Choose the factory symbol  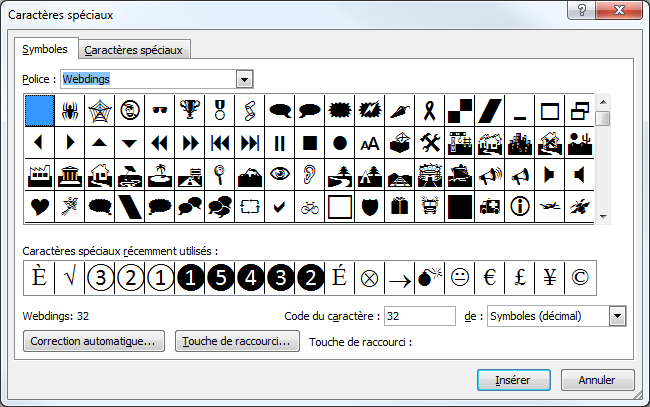click(39, 174)
